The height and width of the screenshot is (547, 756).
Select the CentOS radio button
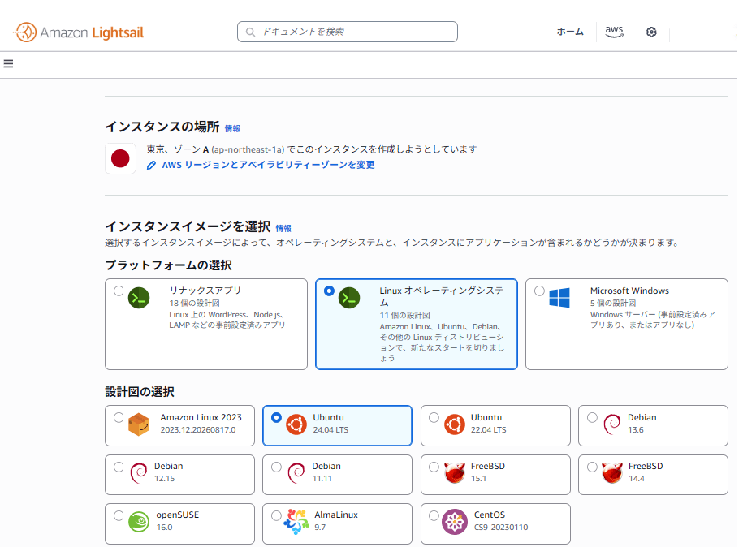coord(434,515)
